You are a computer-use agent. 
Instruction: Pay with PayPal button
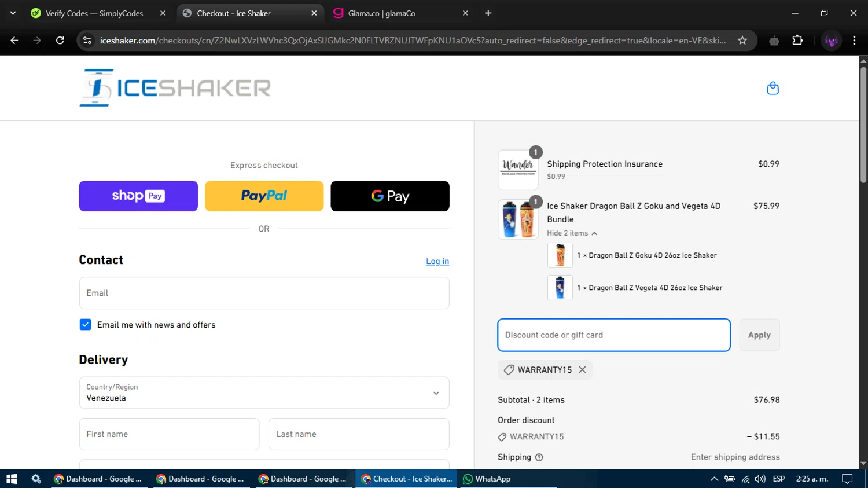[x=264, y=196]
